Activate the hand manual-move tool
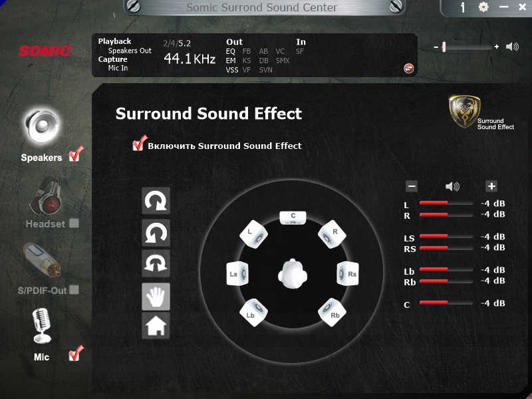Image resolution: width=532 pixels, height=399 pixels. click(x=156, y=297)
